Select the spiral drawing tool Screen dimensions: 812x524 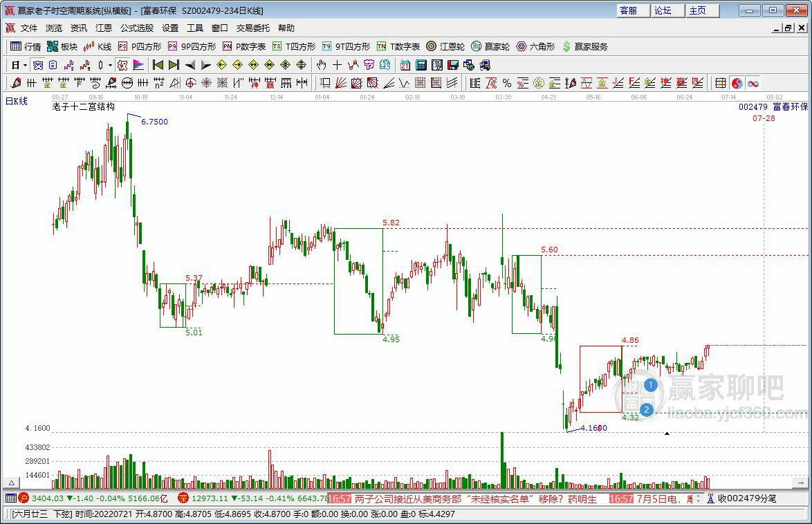pyautogui.click(x=95, y=83)
